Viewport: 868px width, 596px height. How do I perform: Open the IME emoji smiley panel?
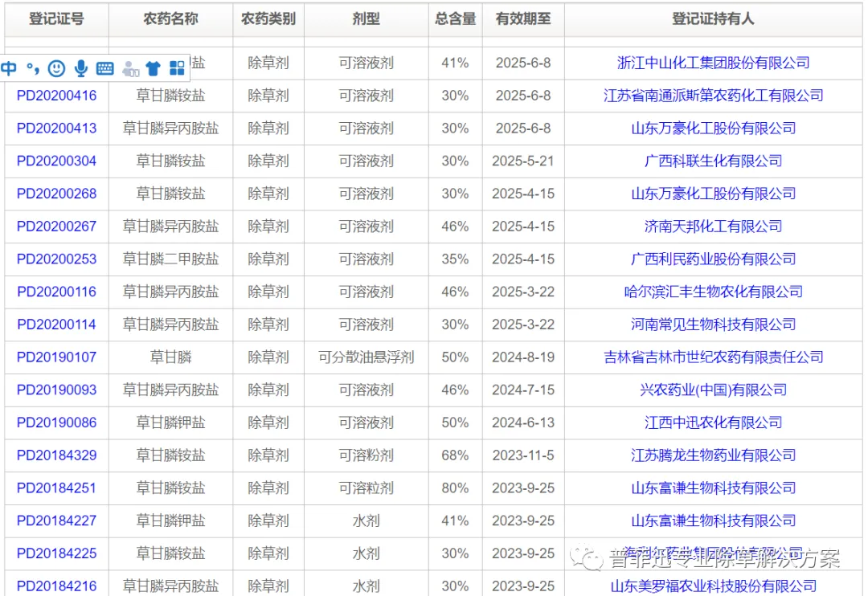tap(56, 68)
